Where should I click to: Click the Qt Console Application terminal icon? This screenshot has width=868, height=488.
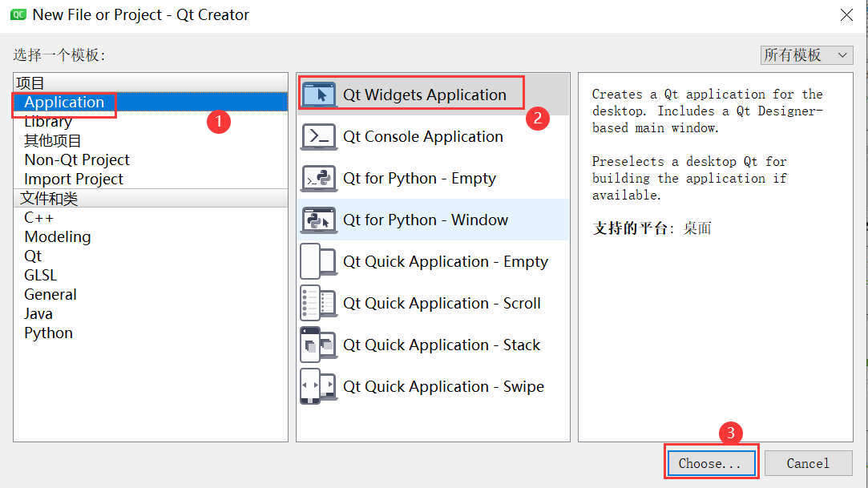pos(319,137)
